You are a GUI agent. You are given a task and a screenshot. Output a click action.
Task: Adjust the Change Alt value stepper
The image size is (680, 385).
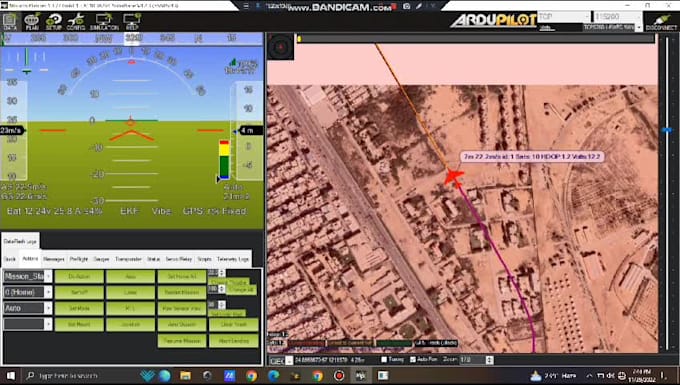tap(222, 289)
